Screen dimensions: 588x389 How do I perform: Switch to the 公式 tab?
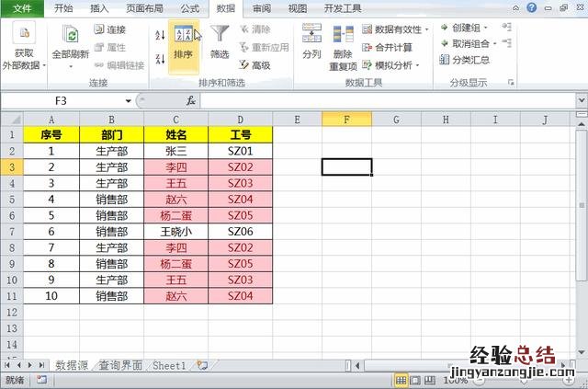point(189,8)
